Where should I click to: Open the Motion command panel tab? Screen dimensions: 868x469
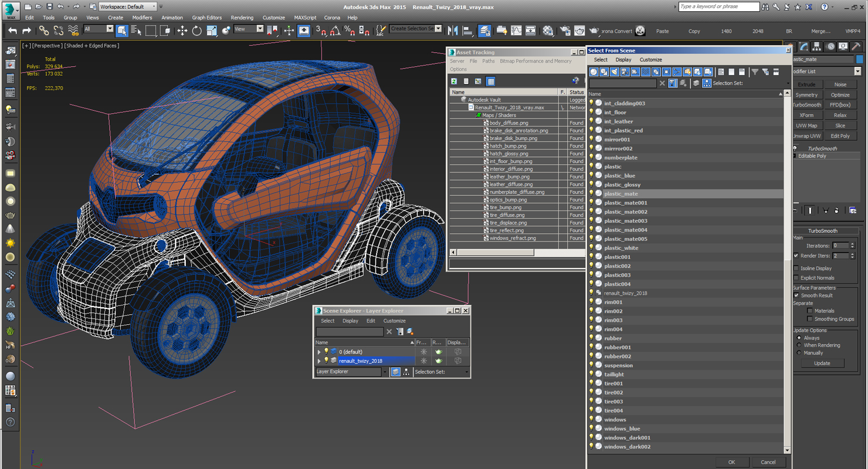[x=830, y=46]
